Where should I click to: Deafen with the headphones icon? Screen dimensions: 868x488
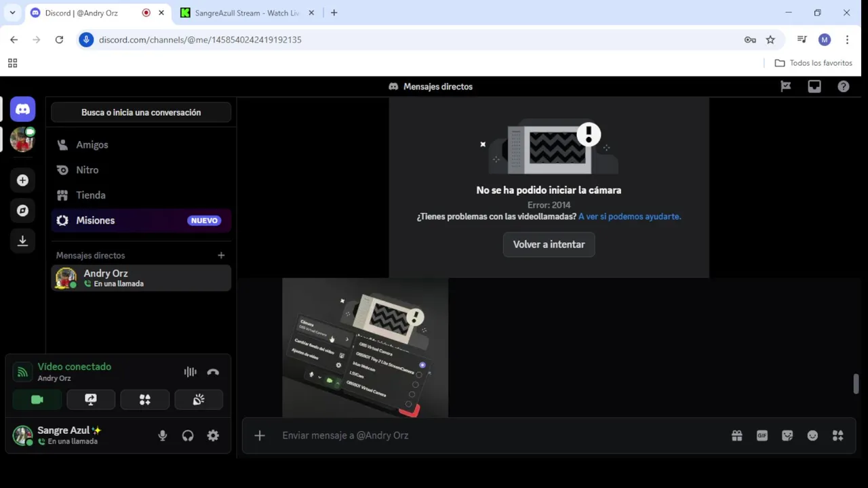(x=188, y=436)
